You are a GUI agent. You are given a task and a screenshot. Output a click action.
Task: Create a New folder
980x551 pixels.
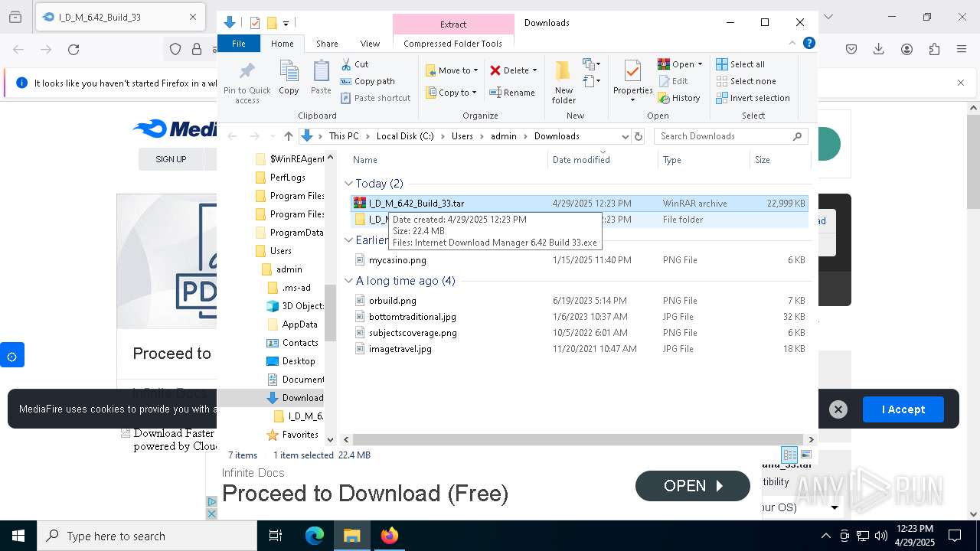pos(563,82)
